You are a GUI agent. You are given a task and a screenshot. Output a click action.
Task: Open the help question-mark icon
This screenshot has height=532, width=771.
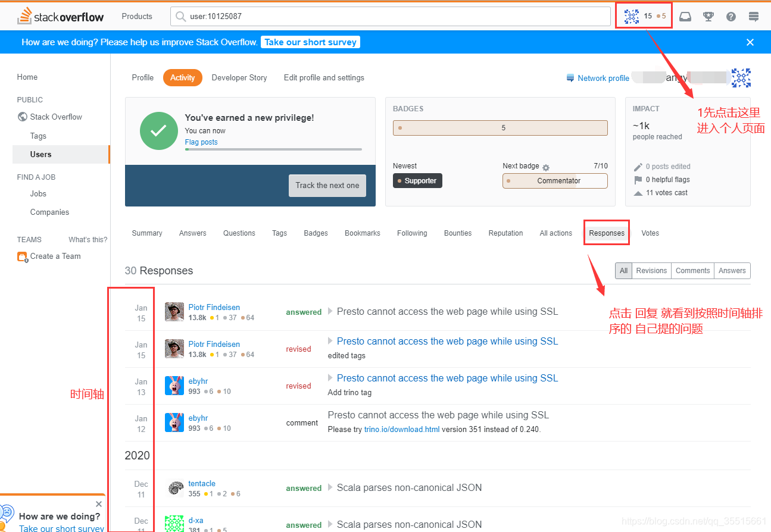click(x=731, y=17)
